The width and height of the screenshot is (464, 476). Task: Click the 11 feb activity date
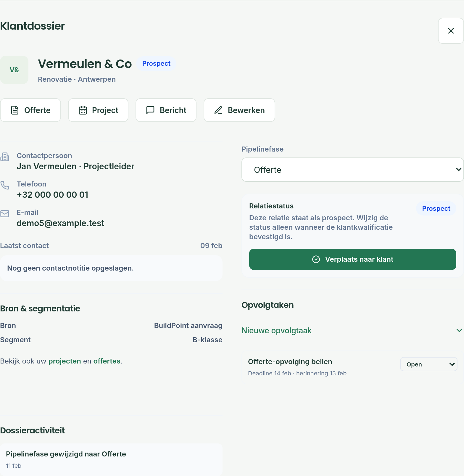14,466
